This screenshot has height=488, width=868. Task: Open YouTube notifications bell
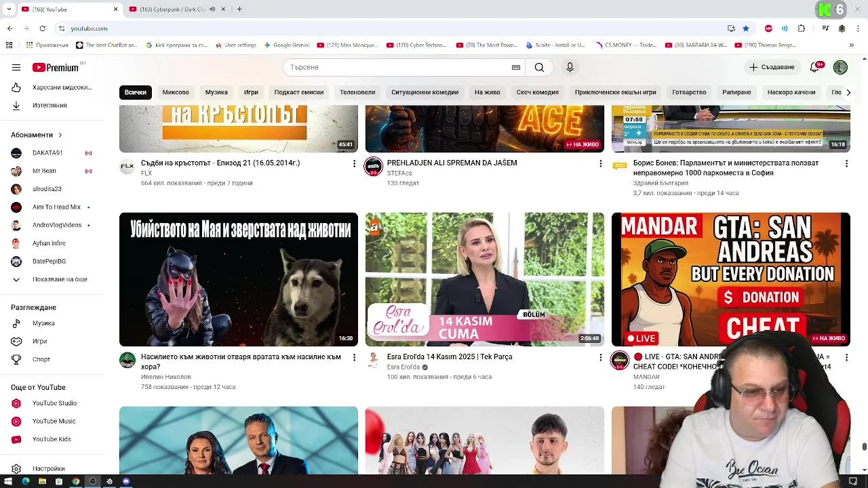(x=815, y=67)
